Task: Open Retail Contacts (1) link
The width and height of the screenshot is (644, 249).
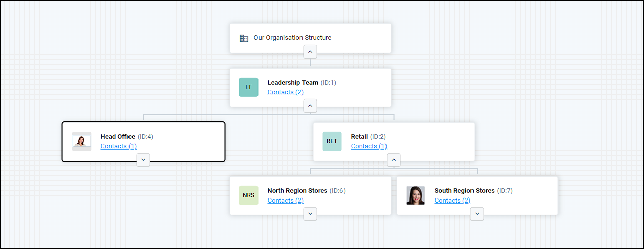Action: [369, 146]
